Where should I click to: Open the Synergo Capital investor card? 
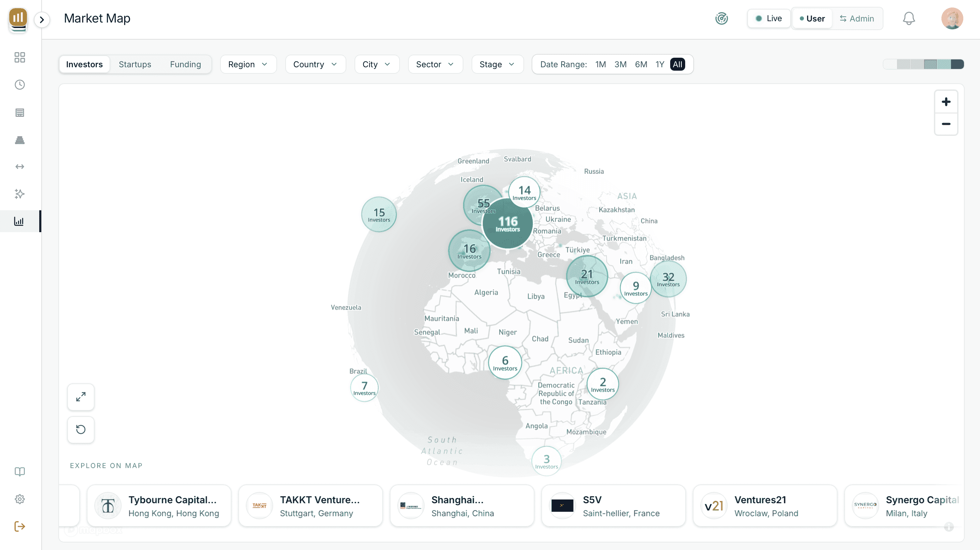click(x=904, y=506)
